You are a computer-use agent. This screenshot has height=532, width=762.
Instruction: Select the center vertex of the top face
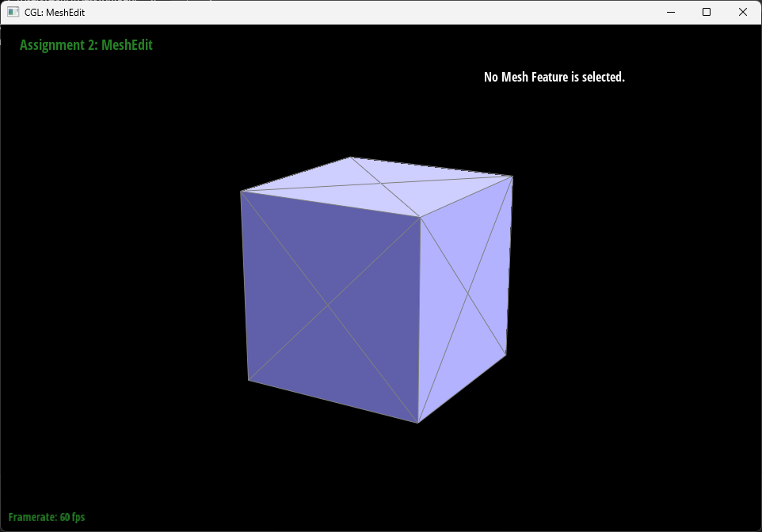pos(381,183)
